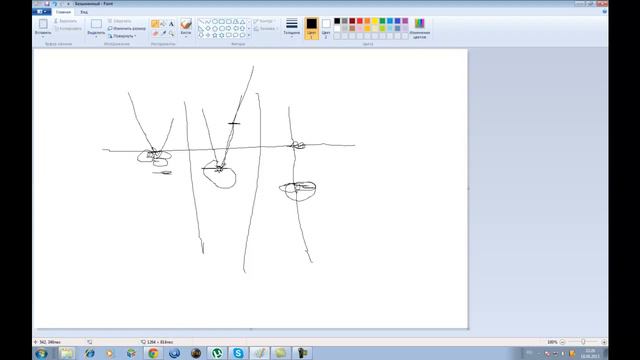
Task: Click the zoom slider handle
Action: [583, 342]
